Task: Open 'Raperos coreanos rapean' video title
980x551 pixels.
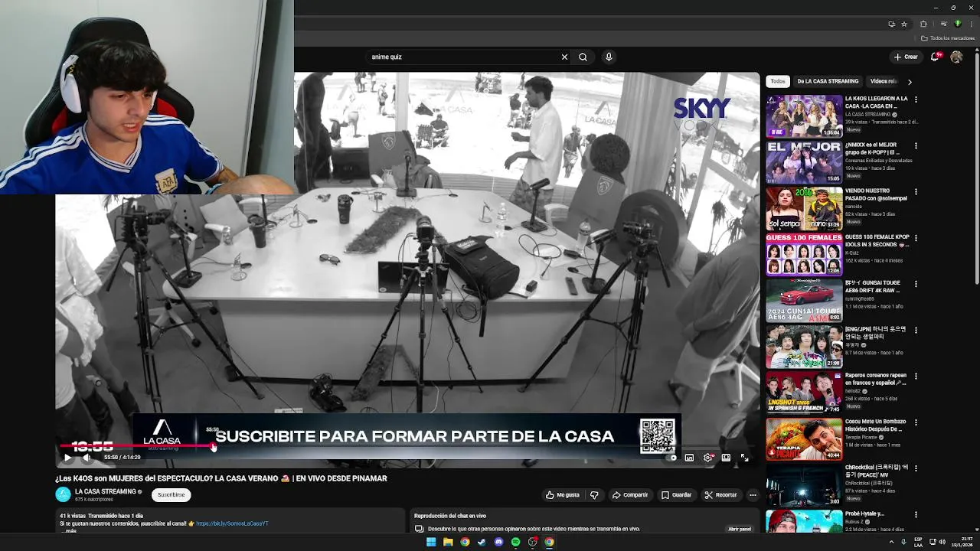Action: (876, 379)
